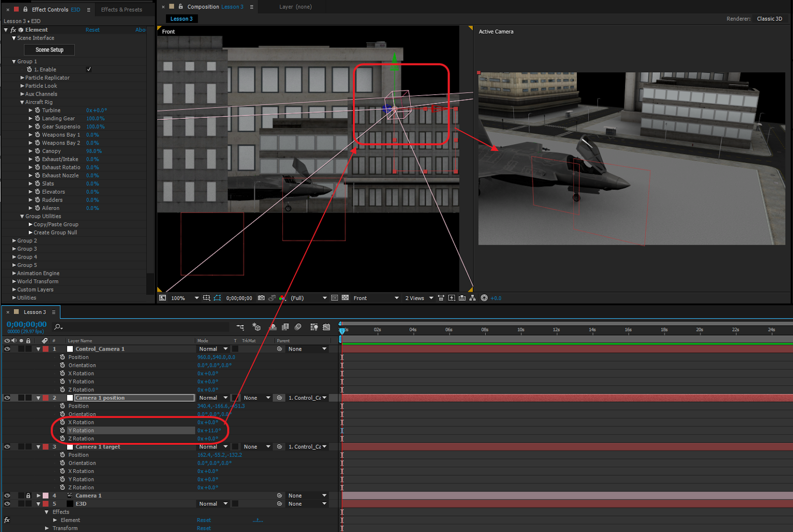Switch to the Effects & Presets tab
The width and height of the screenshot is (793, 532).
click(x=121, y=9)
